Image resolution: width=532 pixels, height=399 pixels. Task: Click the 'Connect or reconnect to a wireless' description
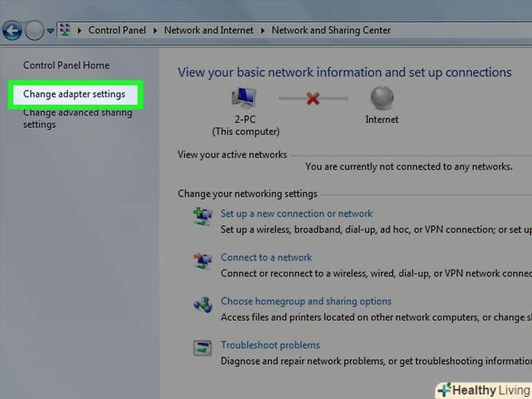click(x=376, y=273)
